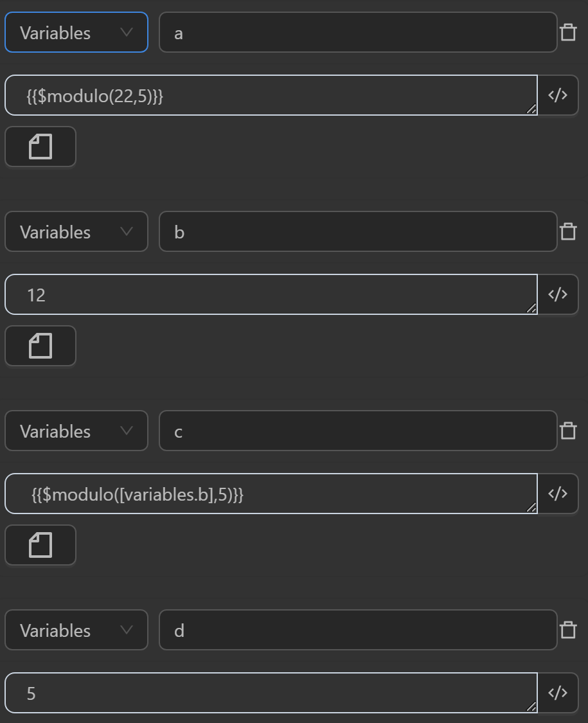Click the name field containing a
Viewport: 588px width, 723px height.
tap(358, 32)
